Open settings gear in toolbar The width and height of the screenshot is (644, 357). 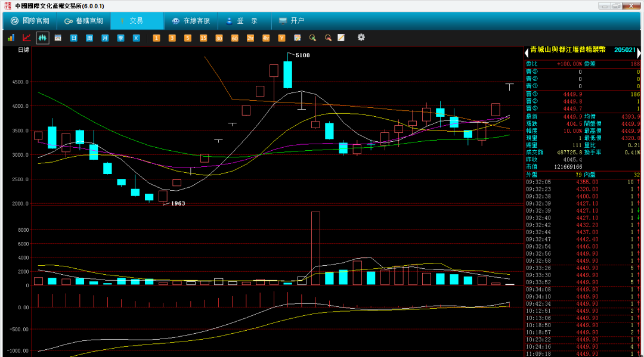coord(361,38)
